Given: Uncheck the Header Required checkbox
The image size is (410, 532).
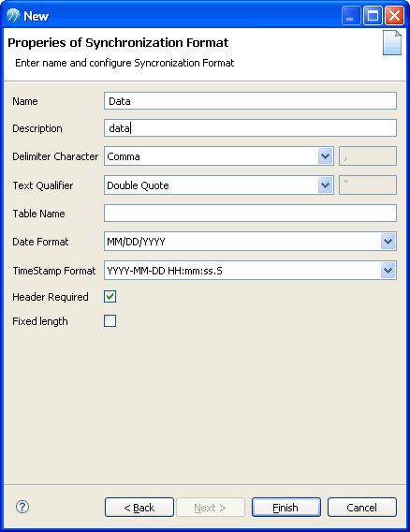Looking at the screenshot, I should click(x=110, y=297).
